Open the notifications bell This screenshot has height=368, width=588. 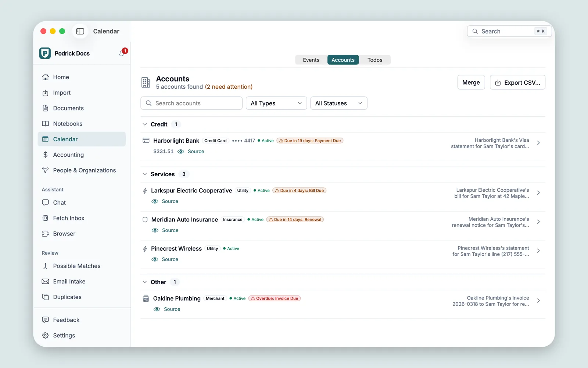[122, 53]
